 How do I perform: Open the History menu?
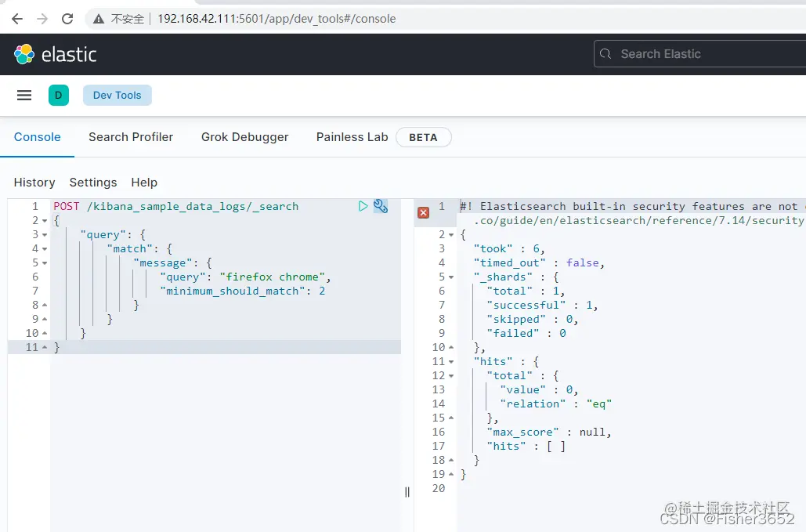pyautogui.click(x=34, y=183)
